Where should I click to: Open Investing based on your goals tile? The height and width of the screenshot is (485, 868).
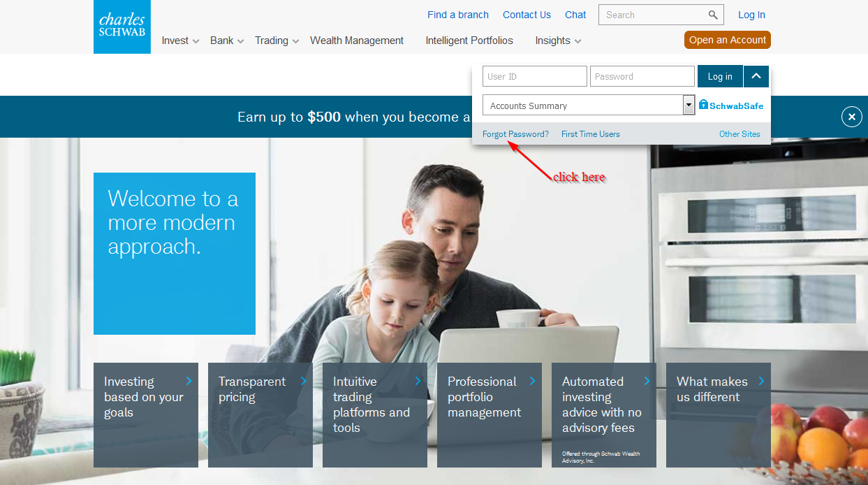pos(146,415)
